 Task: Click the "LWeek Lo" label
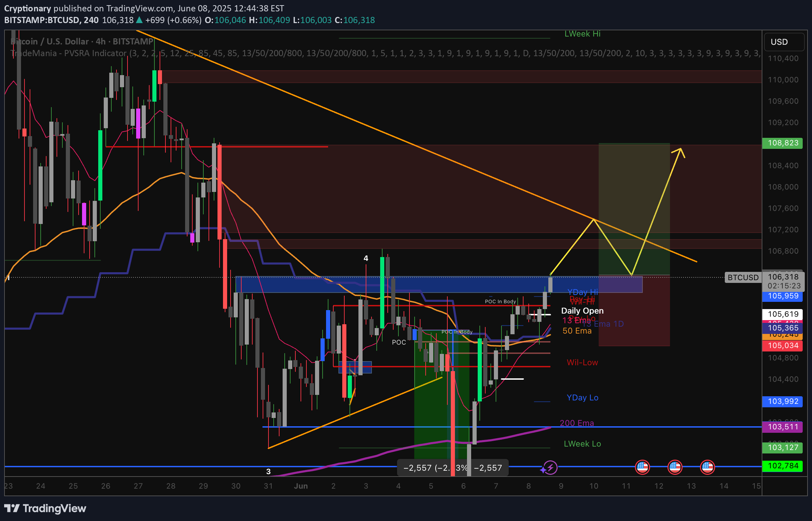582,444
